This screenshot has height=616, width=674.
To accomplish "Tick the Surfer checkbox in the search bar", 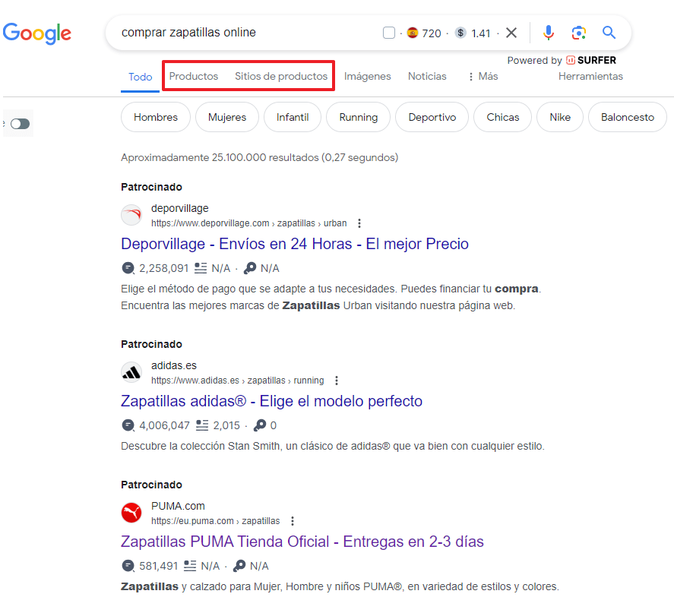I will [x=388, y=33].
